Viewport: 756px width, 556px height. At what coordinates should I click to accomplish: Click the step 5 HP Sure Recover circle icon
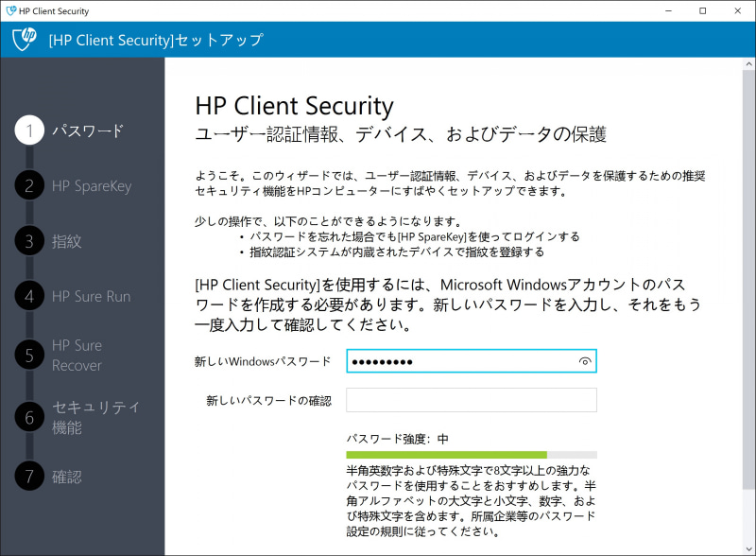click(x=28, y=354)
